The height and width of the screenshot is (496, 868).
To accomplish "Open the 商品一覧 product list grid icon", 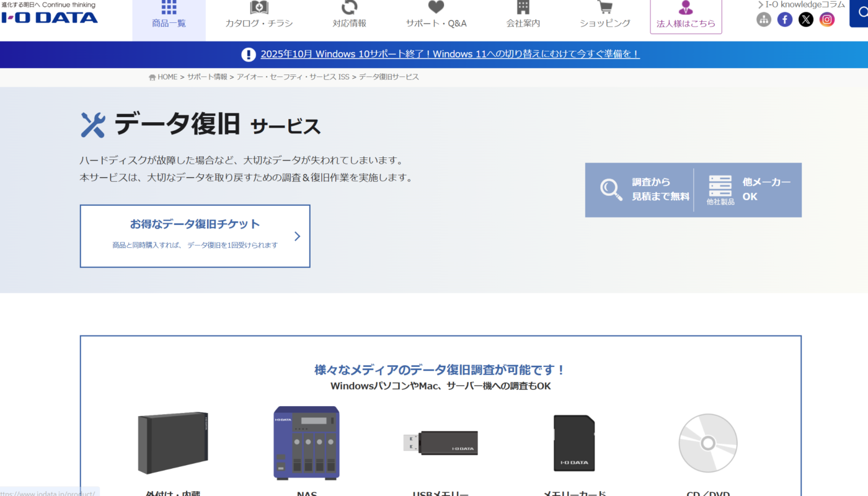I will [x=169, y=8].
